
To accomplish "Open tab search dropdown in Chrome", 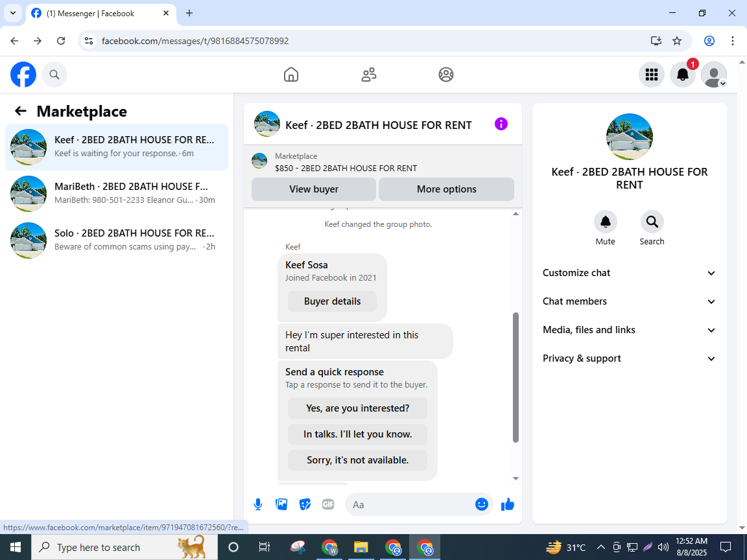I will [13, 14].
